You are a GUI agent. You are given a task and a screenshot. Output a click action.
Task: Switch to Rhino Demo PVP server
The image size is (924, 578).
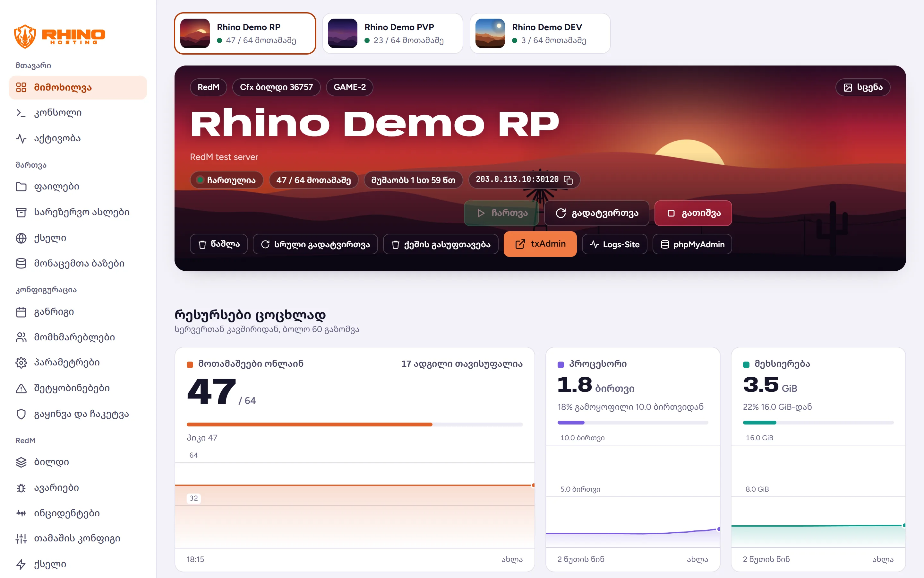[392, 34]
